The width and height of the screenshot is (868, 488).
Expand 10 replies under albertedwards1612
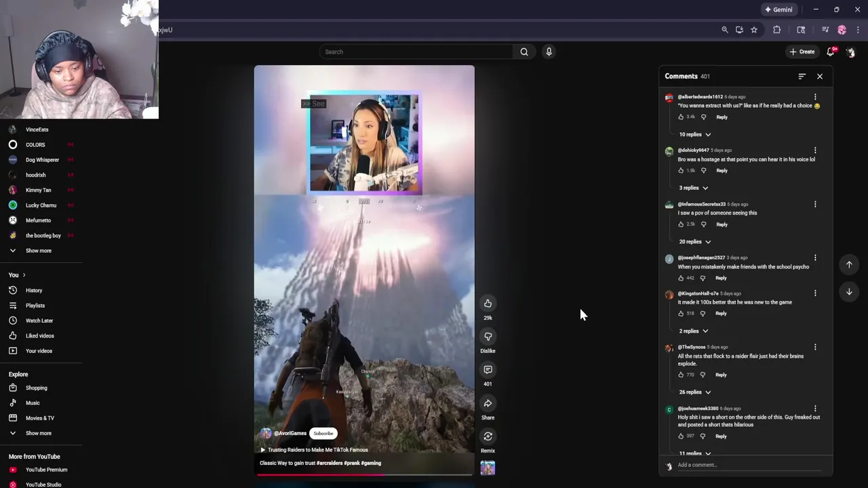(695, 134)
